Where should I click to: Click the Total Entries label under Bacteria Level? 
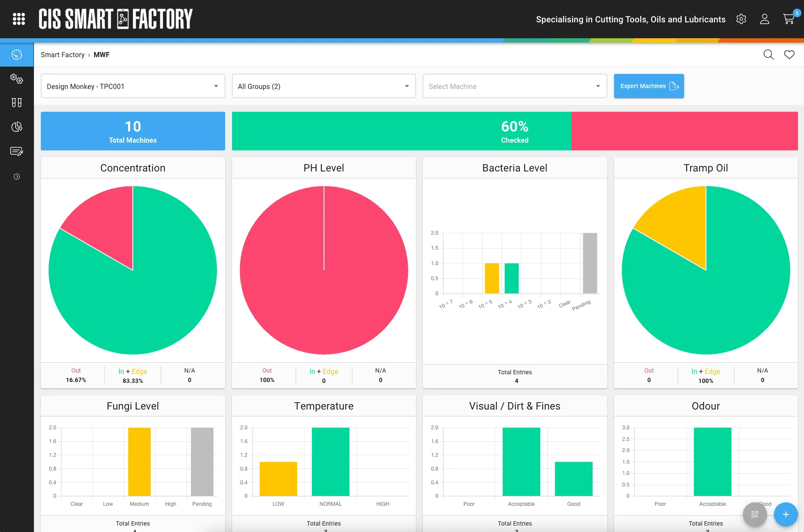coord(515,372)
